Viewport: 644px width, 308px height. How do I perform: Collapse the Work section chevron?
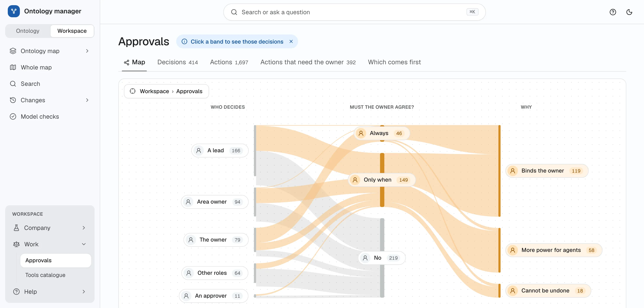(84, 244)
